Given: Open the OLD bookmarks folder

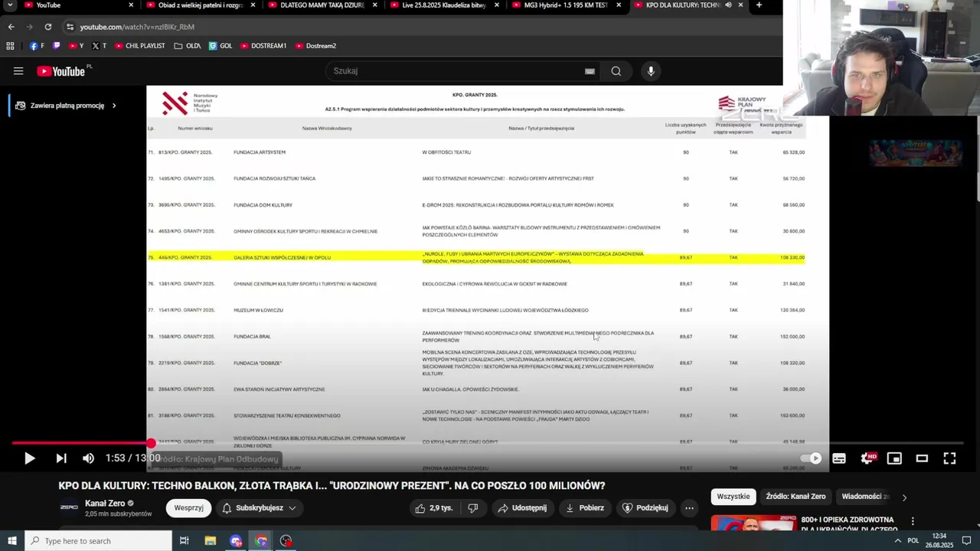Looking at the screenshot, I should point(188,46).
